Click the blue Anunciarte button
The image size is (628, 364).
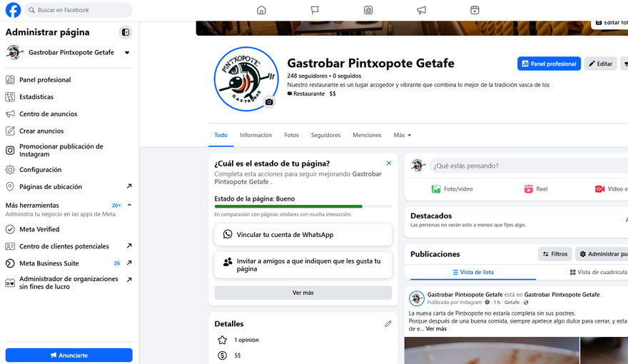click(69, 355)
